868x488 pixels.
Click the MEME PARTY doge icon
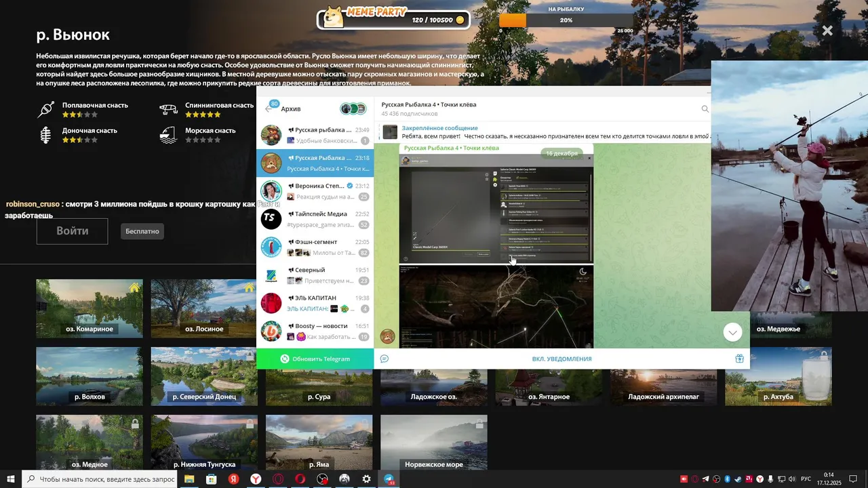pyautogui.click(x=332, y=17)
